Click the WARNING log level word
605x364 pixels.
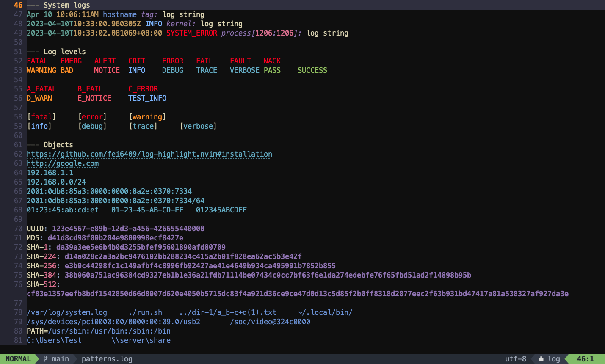(x=41, y=70)
